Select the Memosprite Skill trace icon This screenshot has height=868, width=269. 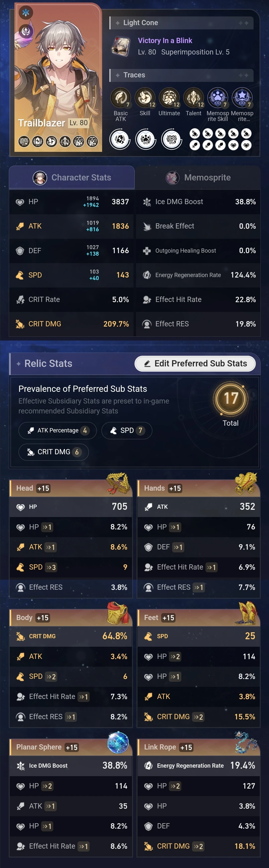click(x=217, y=98)
